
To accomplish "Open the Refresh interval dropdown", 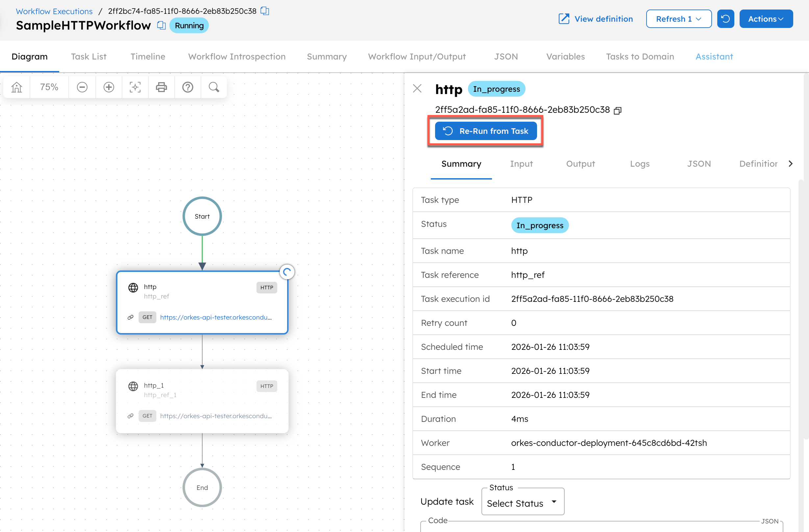I will click(x=678, y=19).
